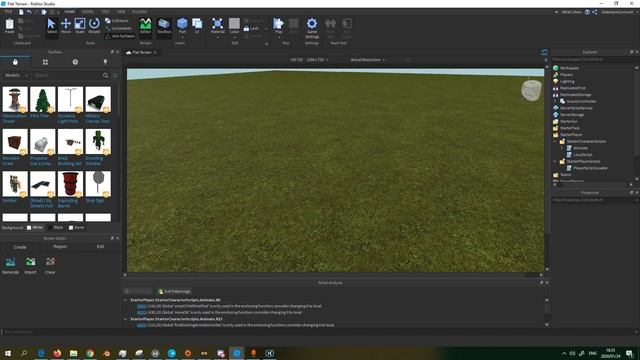Open the Actual Resolution dropdown
The height and width of the screenshot is (360, 640).
(367, 60)
